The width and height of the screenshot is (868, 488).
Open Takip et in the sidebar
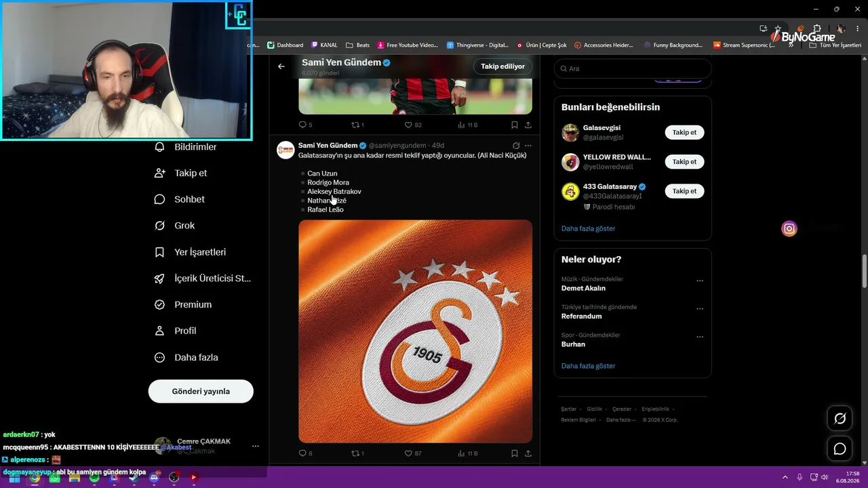pyautogui.click(x=181, y=173)
